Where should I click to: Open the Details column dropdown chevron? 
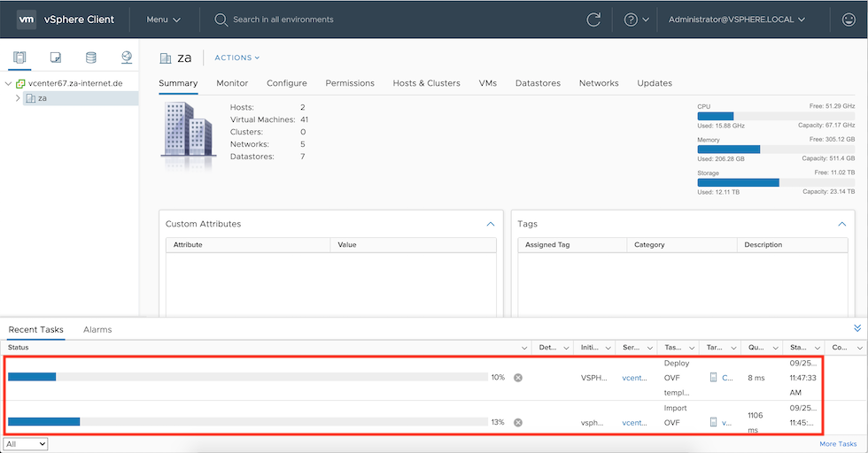coord(566,348)
